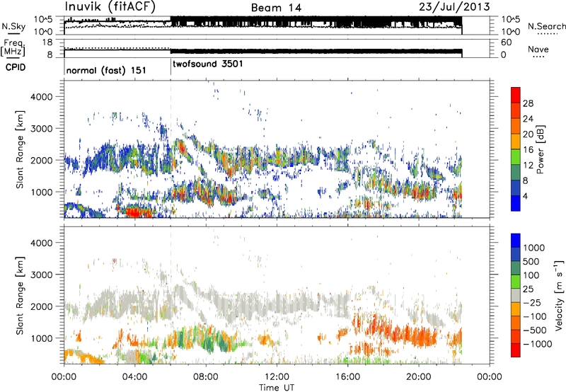Click the 'CPID' label
The height and width of the screenshot is (392, 566).
point(16,67)
